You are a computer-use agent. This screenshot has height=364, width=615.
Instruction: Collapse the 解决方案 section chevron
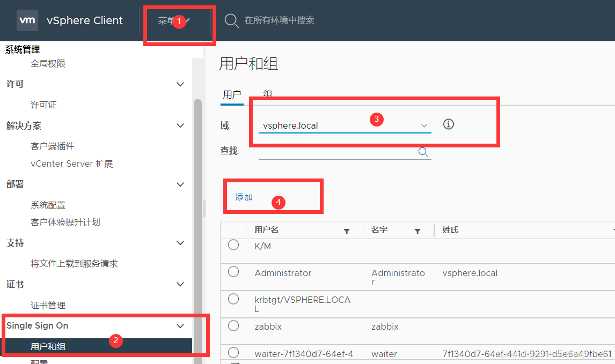pos(180,126)
